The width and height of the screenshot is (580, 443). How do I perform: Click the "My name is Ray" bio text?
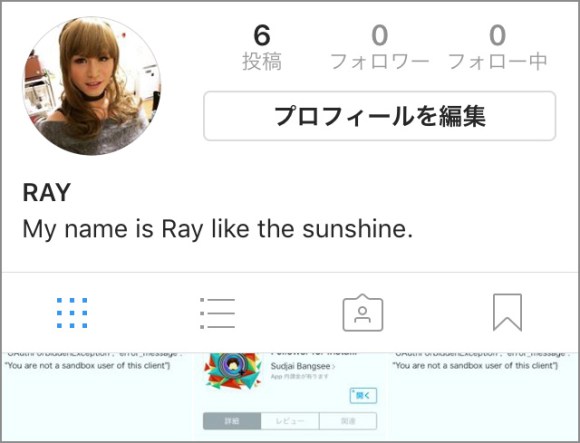click(x=218, y=229)
